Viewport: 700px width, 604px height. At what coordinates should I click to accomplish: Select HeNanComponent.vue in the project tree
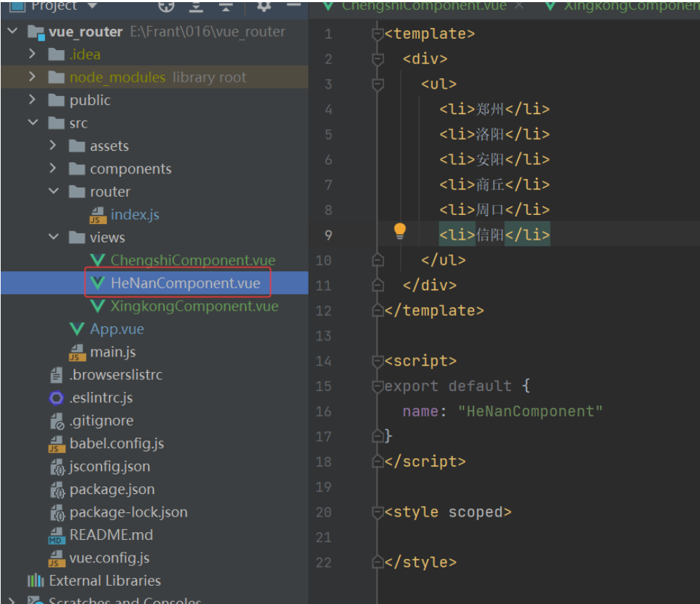pos(154,283)
